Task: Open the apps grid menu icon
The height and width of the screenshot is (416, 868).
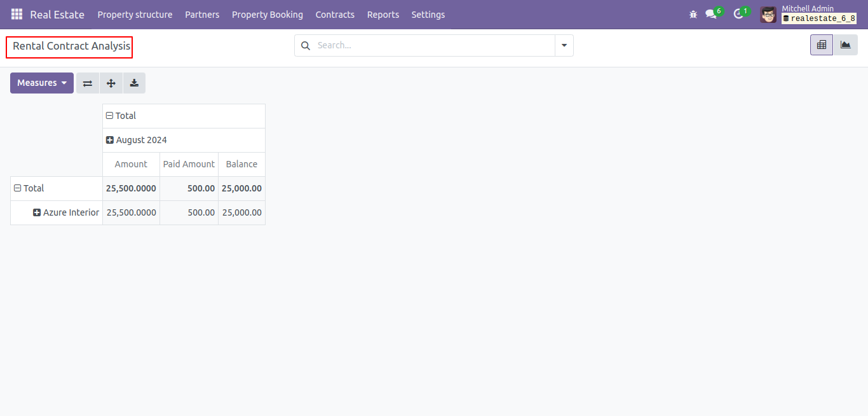Action: pyautogui.click(x=17, y=14)
